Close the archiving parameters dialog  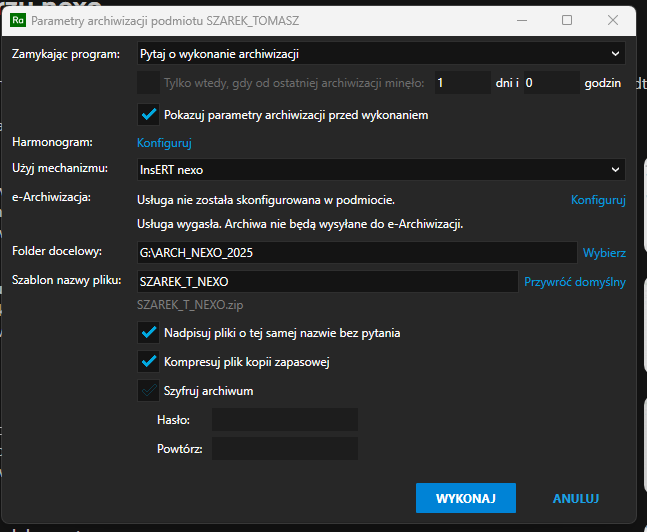pos(613,20)
